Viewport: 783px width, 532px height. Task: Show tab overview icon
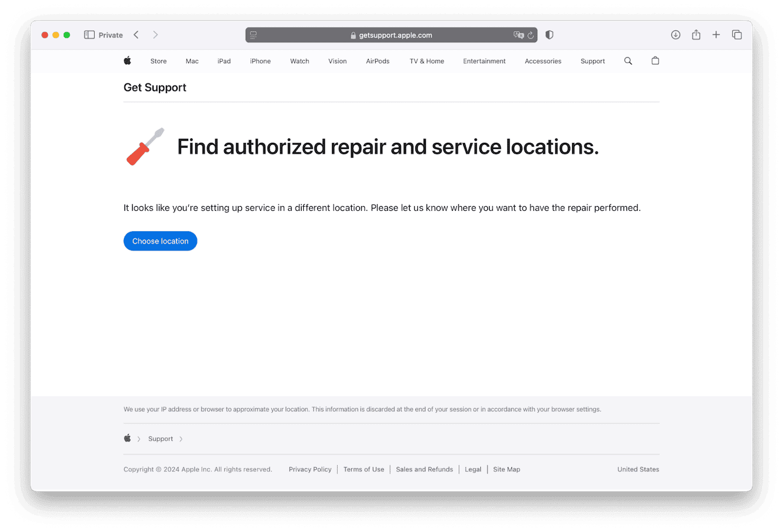pyautogui.click(x=737, y=34)
